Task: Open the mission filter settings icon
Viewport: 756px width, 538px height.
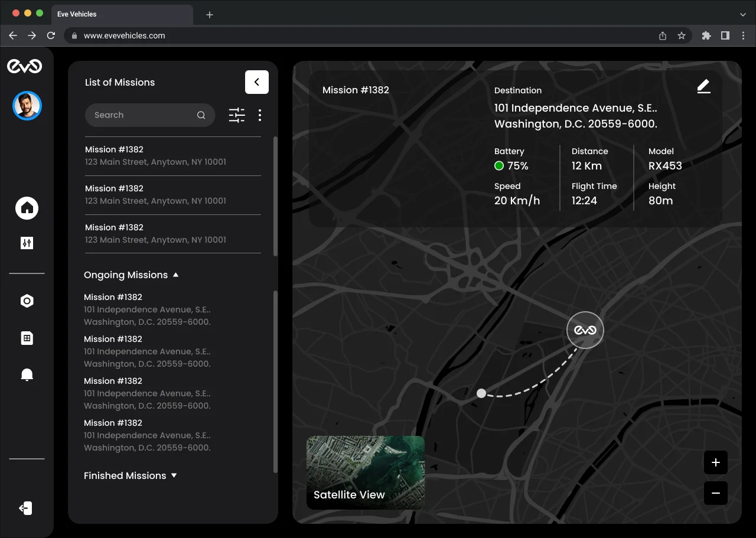Action: coord(237,115)
